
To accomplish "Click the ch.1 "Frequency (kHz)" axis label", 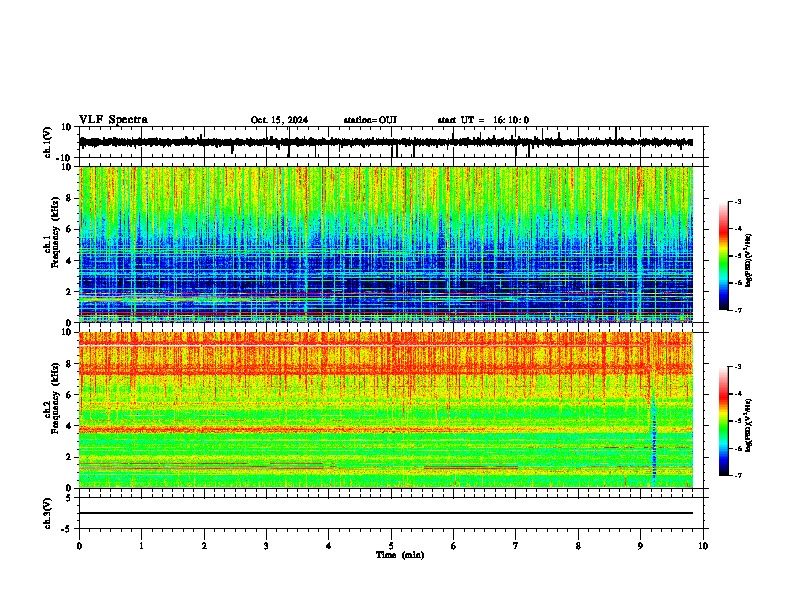I will 55,233.
